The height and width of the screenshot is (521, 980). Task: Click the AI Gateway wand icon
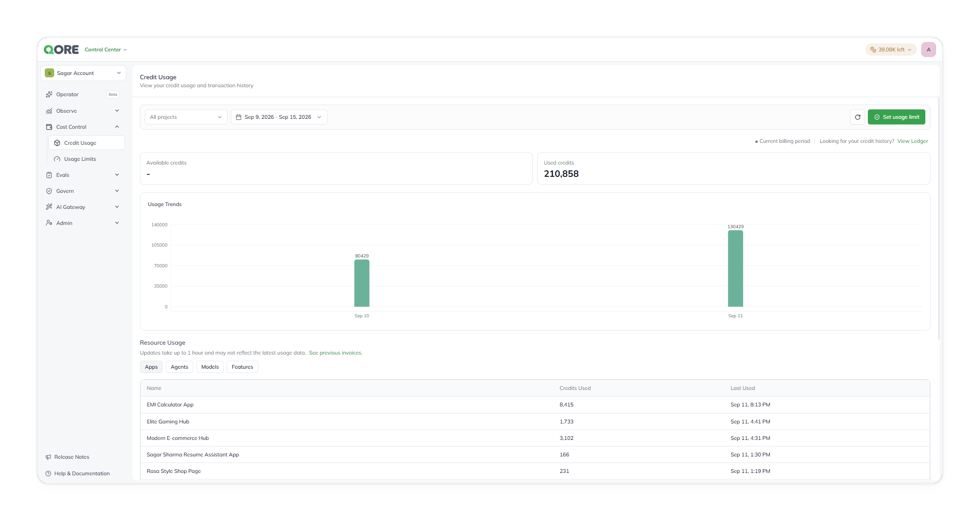(49, 207)
